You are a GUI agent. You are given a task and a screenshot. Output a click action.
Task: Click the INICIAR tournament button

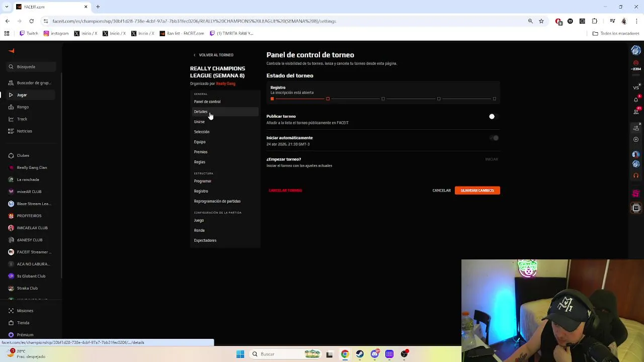coord(492,159)
